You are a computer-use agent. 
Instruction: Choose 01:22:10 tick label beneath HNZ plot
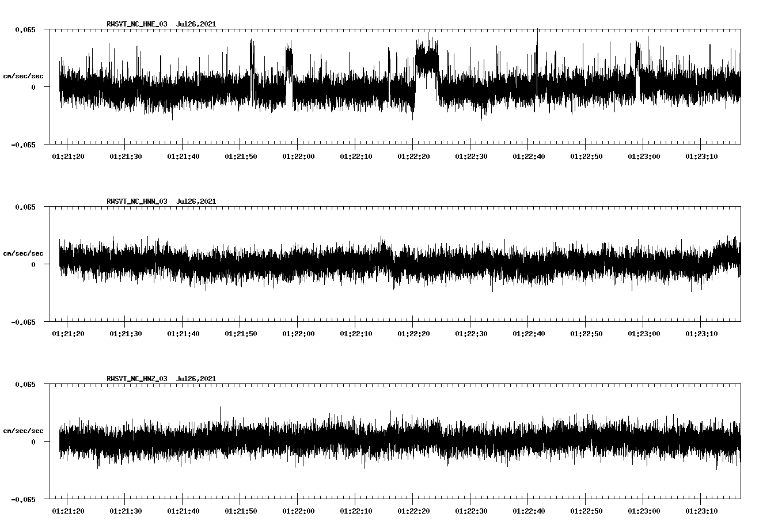coord(356,511)
